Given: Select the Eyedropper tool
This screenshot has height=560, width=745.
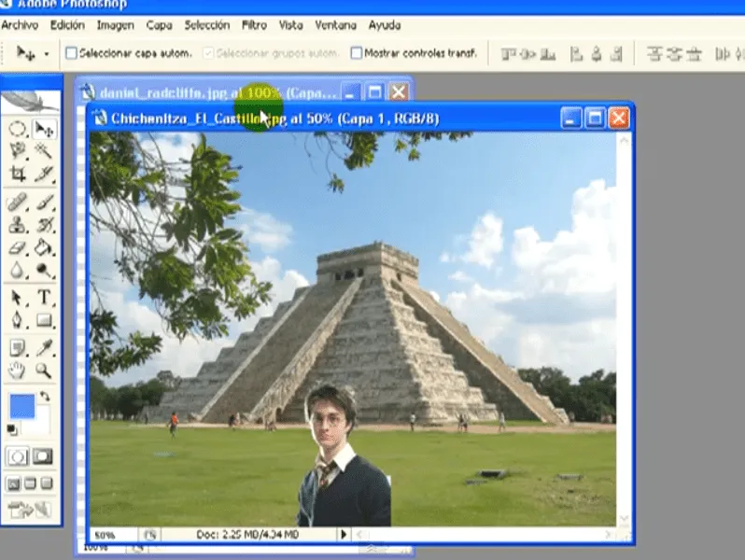Looking at the screenshot, I should (44, 348).
